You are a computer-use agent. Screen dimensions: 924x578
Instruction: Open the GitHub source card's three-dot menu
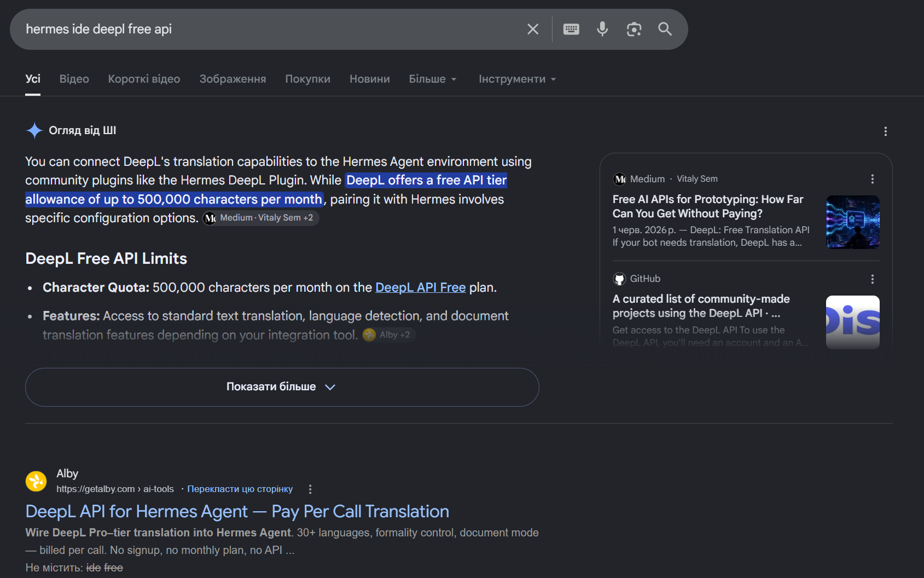tap(873, 279)
